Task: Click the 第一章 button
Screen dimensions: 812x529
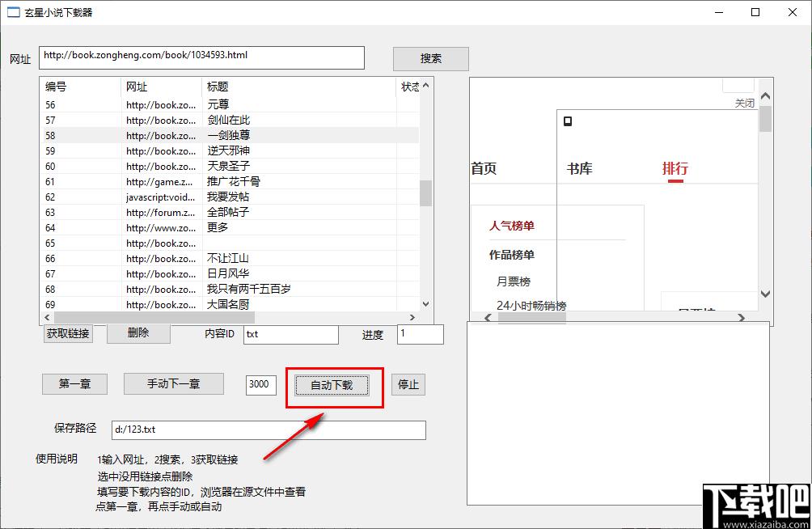Action: pyautogui.click(x=74, y=384)
